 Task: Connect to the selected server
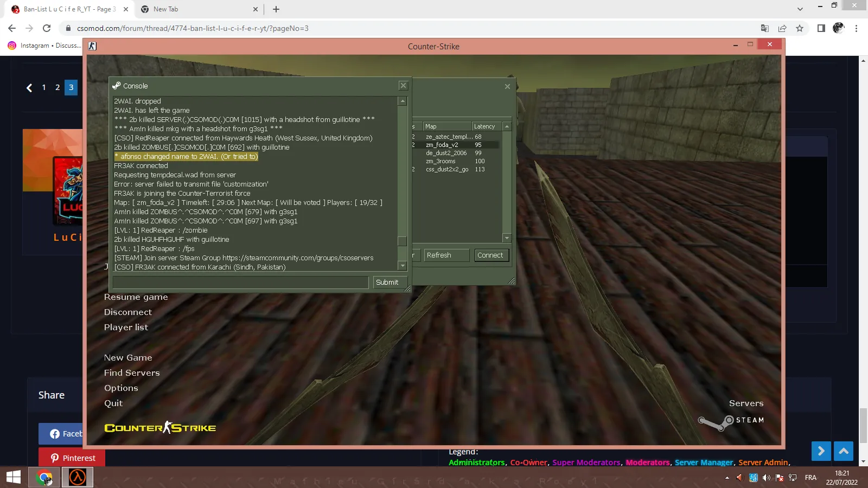[x=490, y=255]
